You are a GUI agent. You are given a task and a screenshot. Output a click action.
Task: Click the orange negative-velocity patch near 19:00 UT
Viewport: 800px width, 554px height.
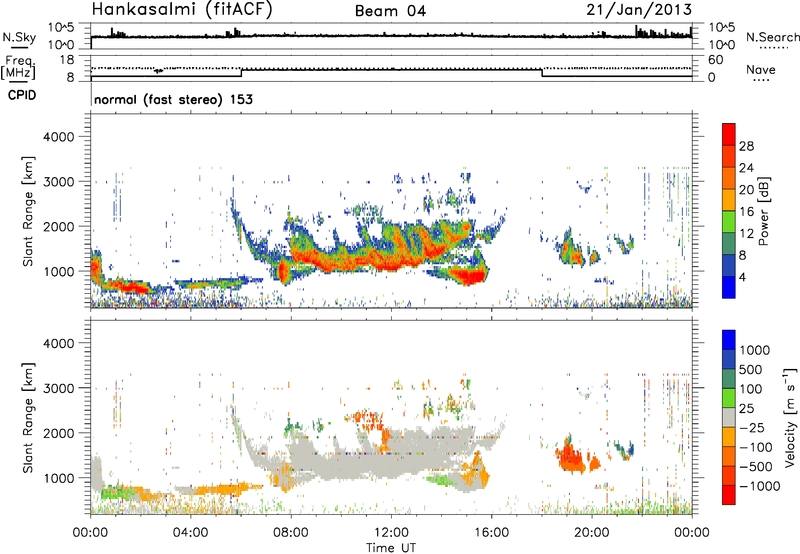[x=570, y=458]
